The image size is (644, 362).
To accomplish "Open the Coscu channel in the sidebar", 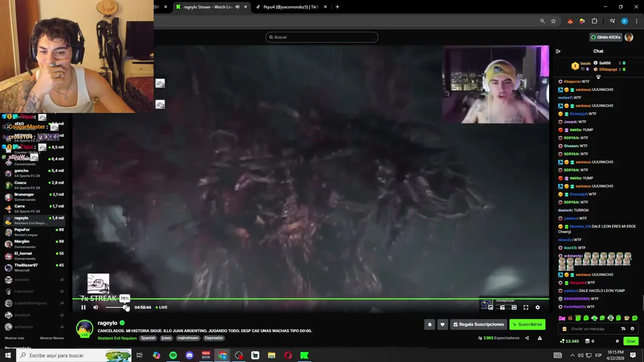I will (x=34, y=185).
